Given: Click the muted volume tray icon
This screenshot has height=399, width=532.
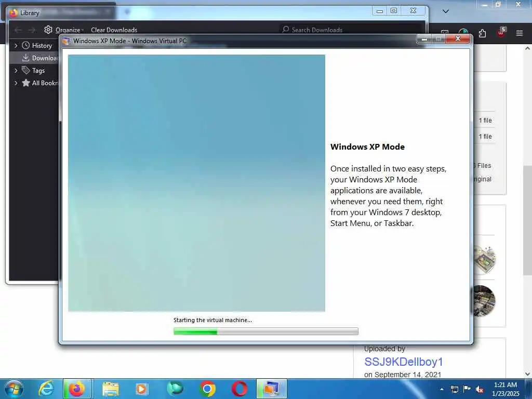Looking at the screenshot, I should pyautogui.click(x=480, y=390).
